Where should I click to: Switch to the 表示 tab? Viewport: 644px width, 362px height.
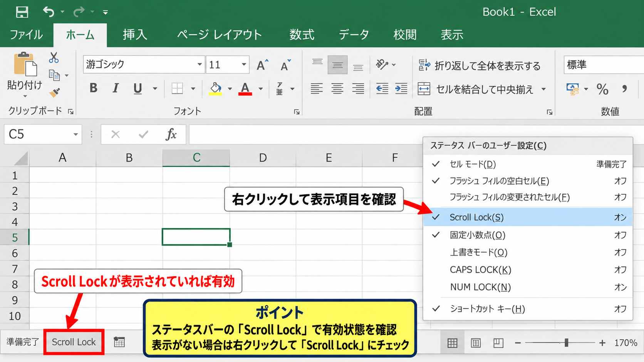[x=452, y=35]
